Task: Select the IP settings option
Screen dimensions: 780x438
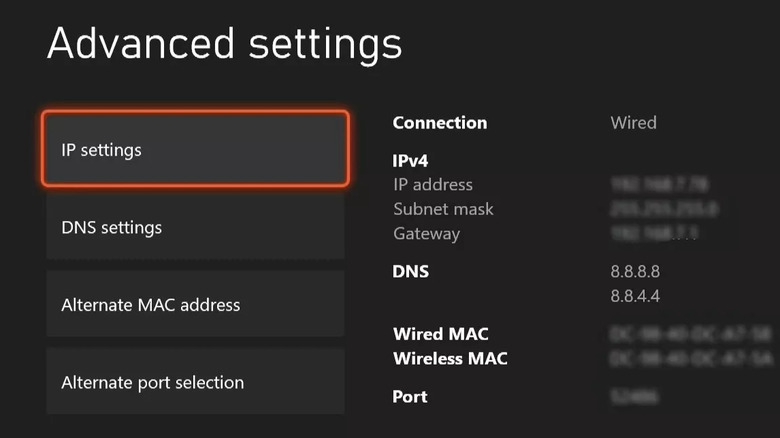Action: pos(195,150)
